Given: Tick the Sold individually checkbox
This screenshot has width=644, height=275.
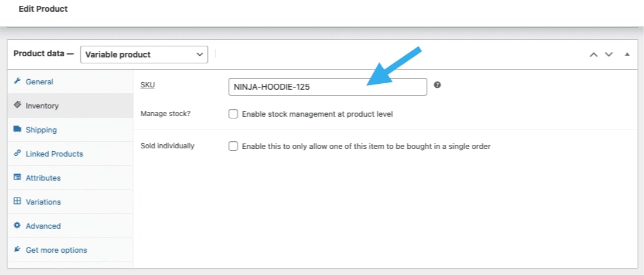Looking at the screenshot, I should coord(233,146).
